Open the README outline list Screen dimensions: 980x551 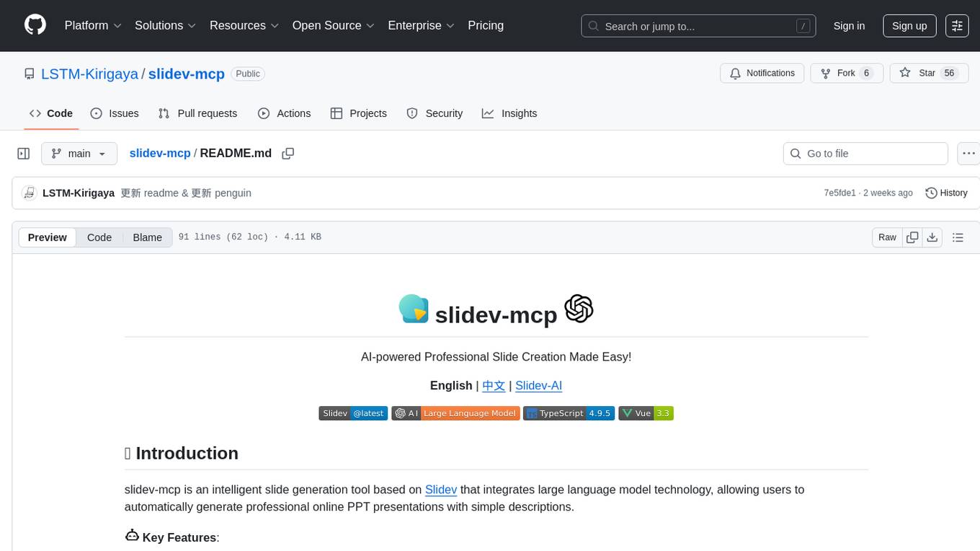(958, 237)
